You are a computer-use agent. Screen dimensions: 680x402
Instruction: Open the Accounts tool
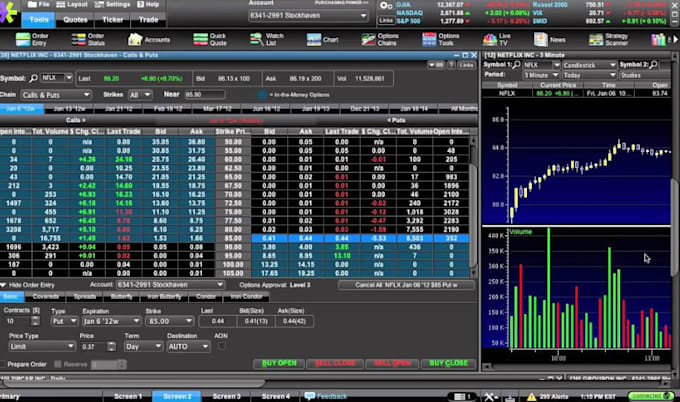[x=149, y=39]
